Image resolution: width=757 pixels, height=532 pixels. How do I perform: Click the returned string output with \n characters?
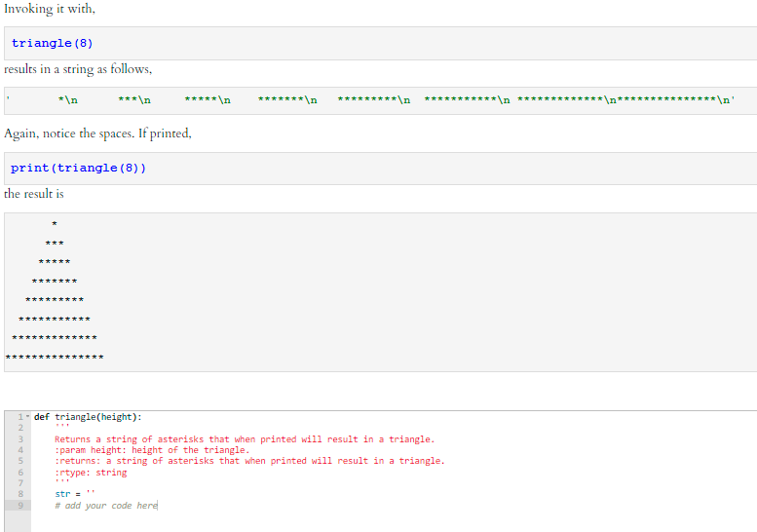pos(371,100)
